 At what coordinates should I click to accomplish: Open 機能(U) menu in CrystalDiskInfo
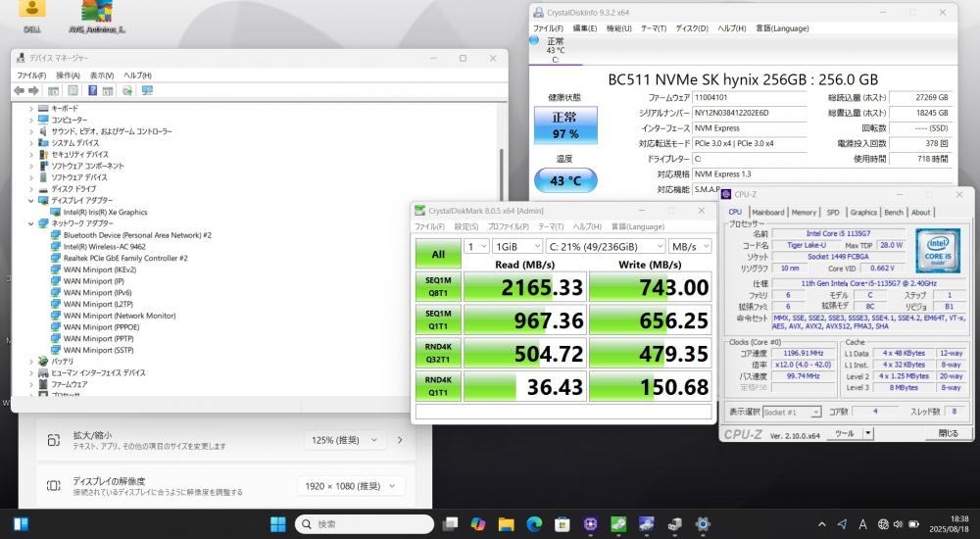[x=618, y=28]
